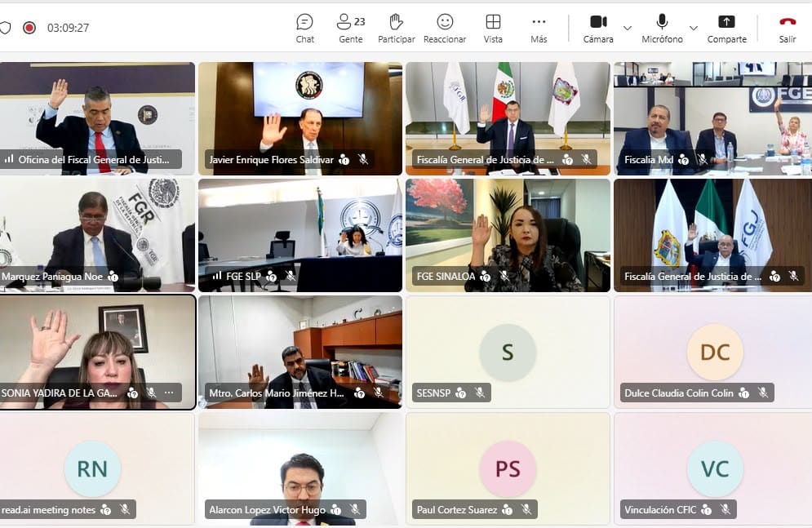
Task: Select Javier Enrique Flores Saldivar video
Action: [300, 118]
